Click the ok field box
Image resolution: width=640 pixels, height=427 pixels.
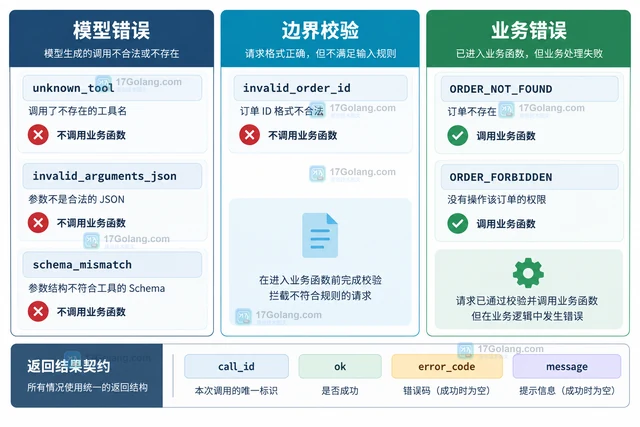(x=340, y=366)
